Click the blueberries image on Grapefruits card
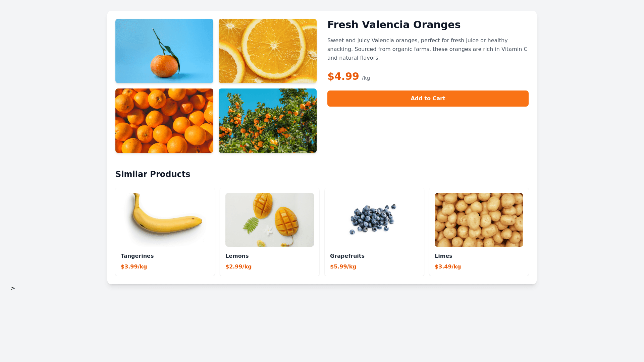 pyautogui.click(x=374, y=220)
